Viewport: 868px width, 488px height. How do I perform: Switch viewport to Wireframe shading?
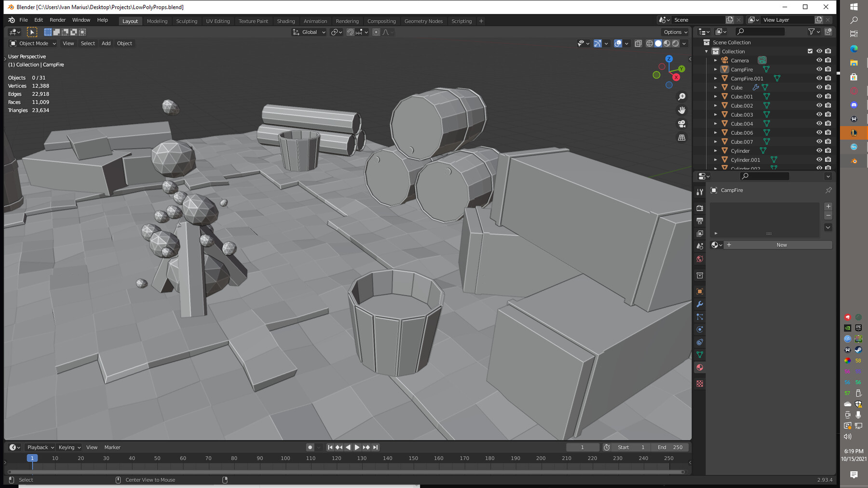tap(649, 43)
